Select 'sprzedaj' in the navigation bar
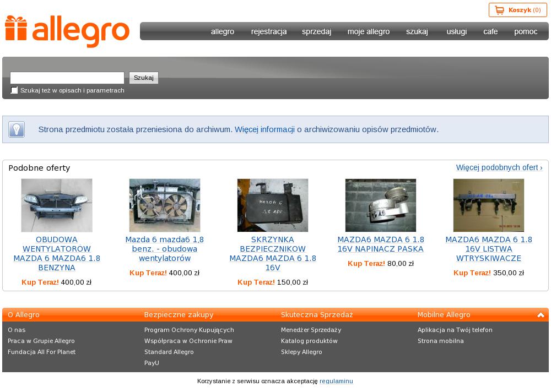The width and height of the screenshot is (551, 392). pos(317,31)
